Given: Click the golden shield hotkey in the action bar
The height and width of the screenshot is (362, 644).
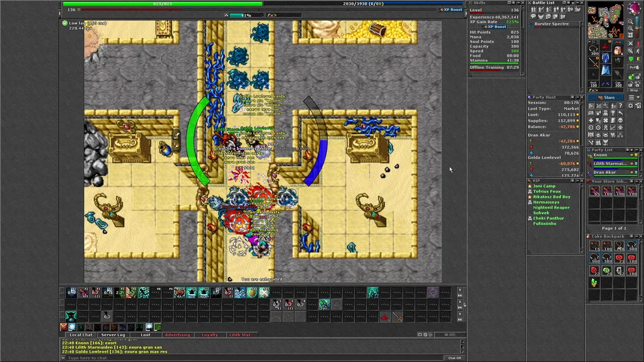Looking at the screenshot, I should click(252, 292).
